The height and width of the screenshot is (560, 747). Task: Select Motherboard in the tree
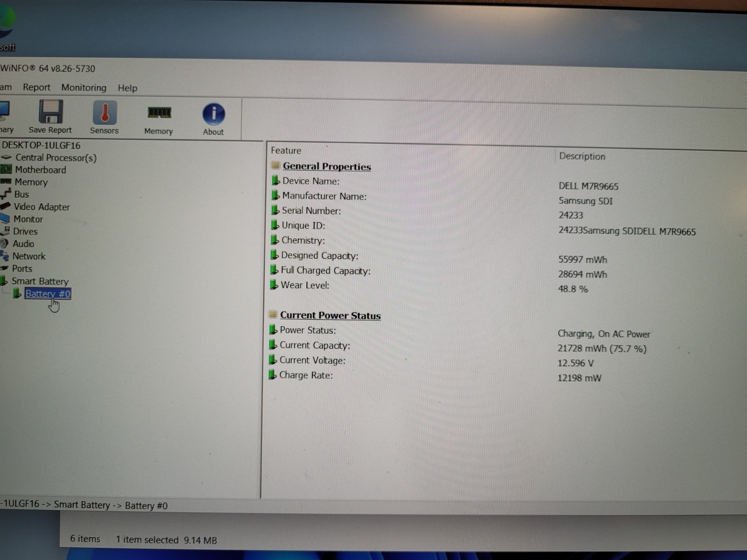(41, 170)
